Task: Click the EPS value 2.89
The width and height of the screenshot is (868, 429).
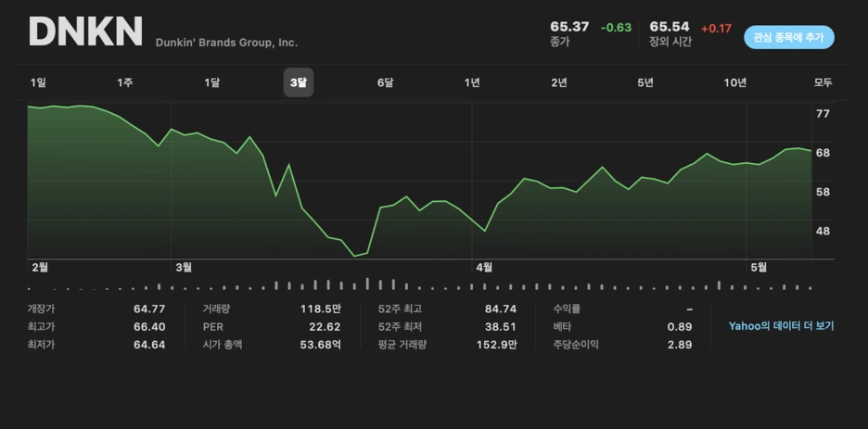Action: tap(679, 345)
